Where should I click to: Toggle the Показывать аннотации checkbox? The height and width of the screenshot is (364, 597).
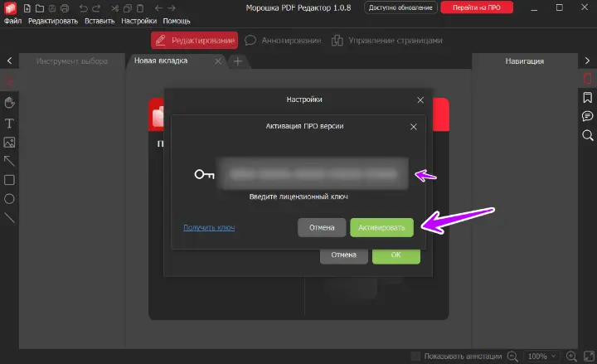point(415,357)
